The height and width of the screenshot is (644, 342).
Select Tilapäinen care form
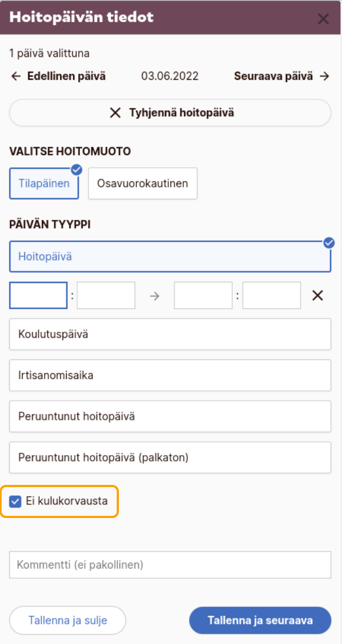(x=44, y=184)
